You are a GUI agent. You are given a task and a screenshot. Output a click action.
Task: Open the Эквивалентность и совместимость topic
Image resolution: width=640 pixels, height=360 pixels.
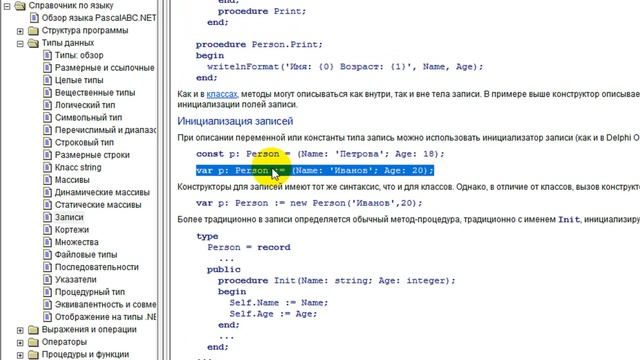(x=106, y=304)
